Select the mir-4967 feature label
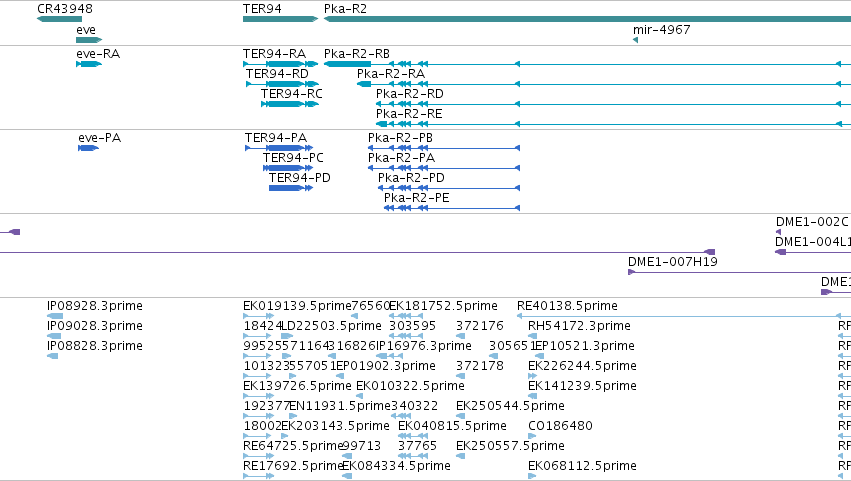This screenshot has height=481, width=851. (x=662, y=29)
